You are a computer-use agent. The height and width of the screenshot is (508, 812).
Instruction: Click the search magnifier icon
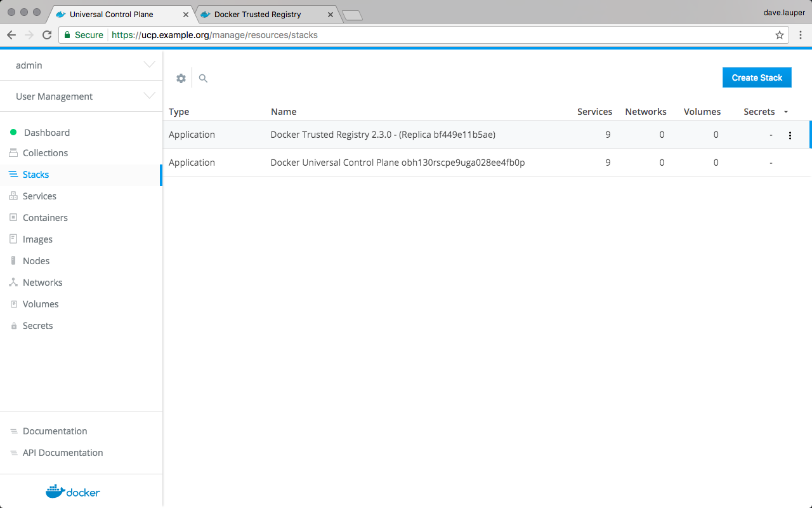[203, 78]
